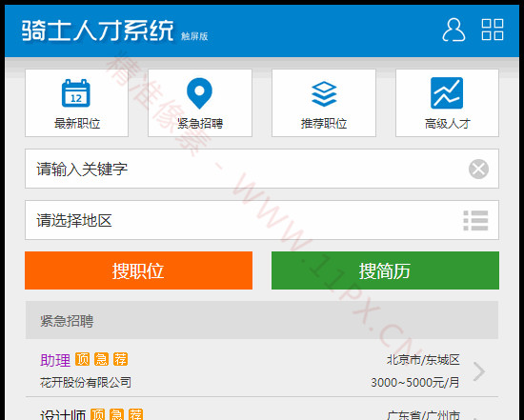Screen dimensions: 524x420
Task: Click the green 搜简历 button
Action: tap(385, 270)
